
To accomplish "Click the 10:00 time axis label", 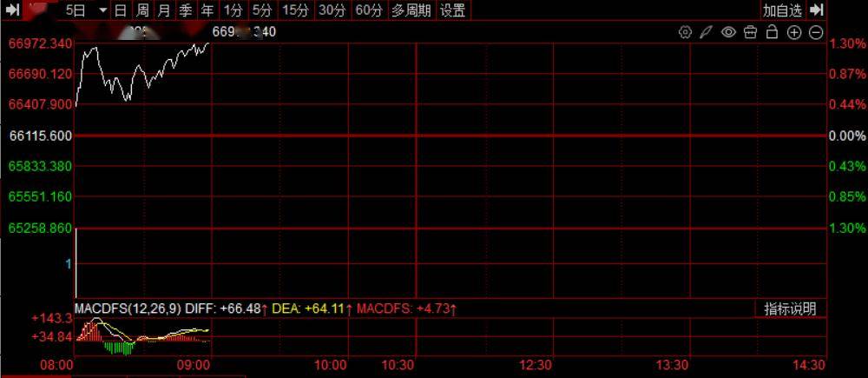I will pyautogui.click(x=331, y=365).
